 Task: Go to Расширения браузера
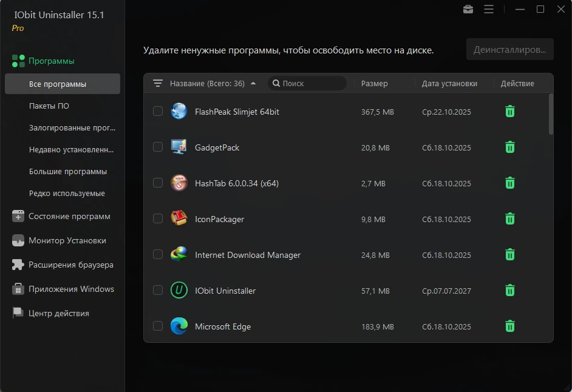point(71,265)
